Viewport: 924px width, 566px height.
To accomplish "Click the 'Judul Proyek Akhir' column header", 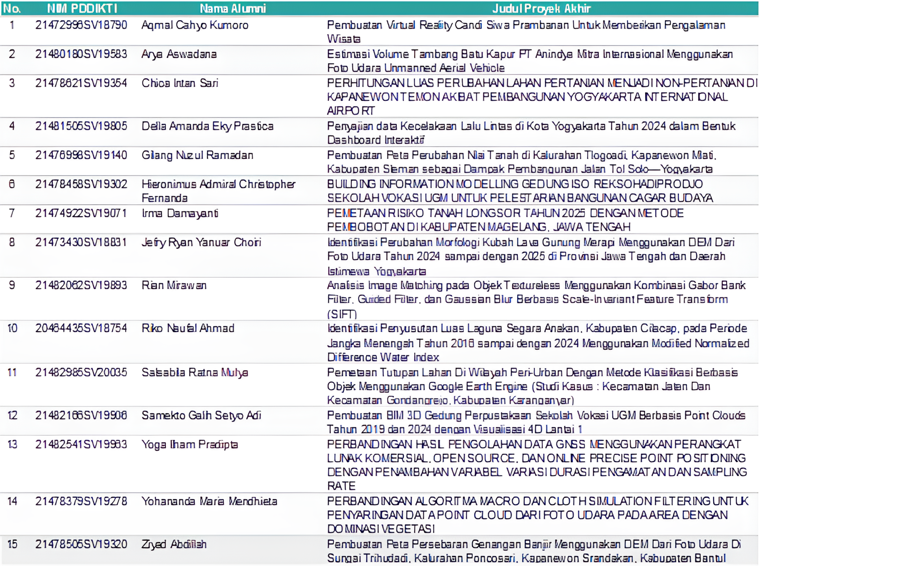I will (541, 8).
